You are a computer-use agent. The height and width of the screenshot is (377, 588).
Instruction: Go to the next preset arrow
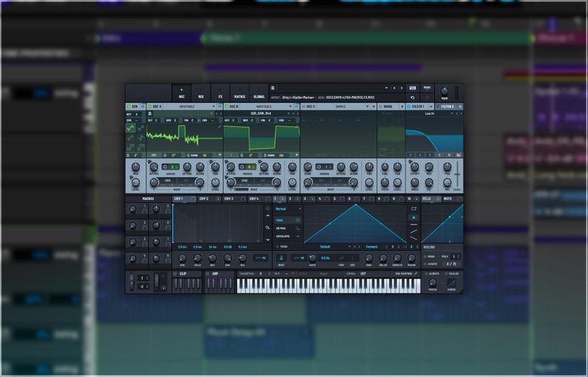click(401, 88)
